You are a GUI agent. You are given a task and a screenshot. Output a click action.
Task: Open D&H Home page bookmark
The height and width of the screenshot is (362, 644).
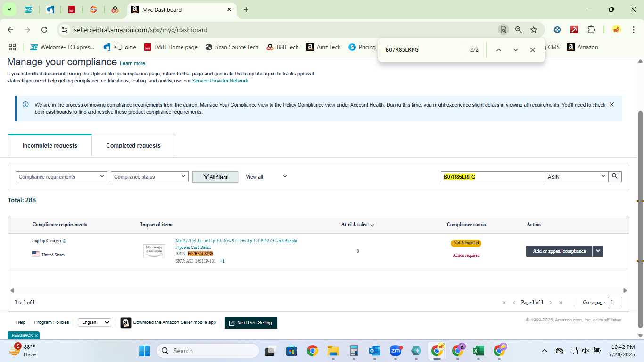[x=171, y=47]
